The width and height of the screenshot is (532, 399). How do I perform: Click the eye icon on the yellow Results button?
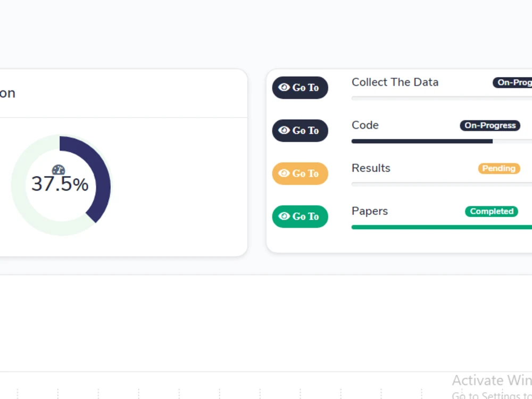click(x=285, y=173)
